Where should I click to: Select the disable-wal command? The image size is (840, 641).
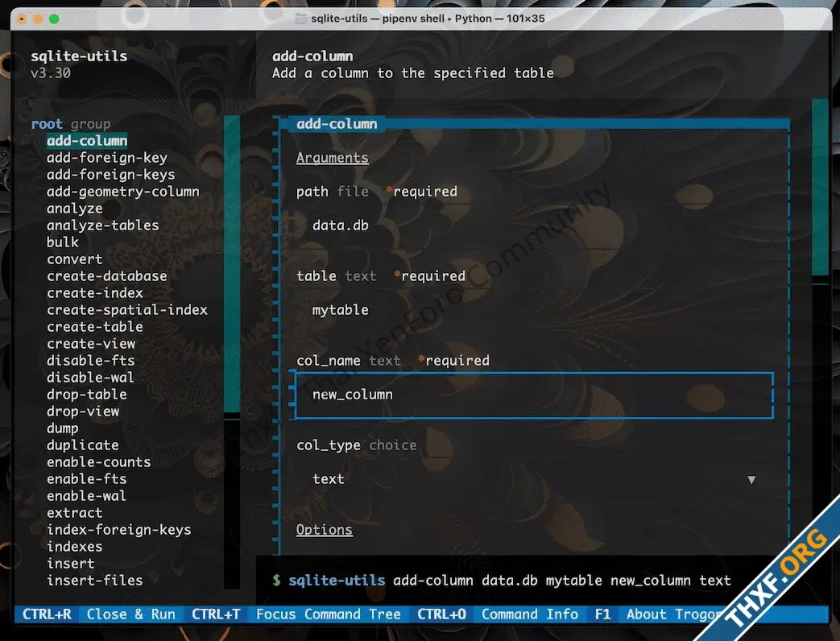(x=90, y=378)
